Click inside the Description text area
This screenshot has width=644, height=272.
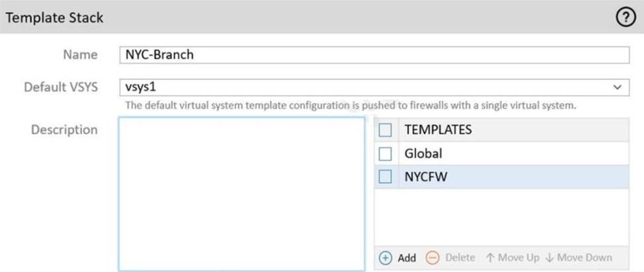241,194
